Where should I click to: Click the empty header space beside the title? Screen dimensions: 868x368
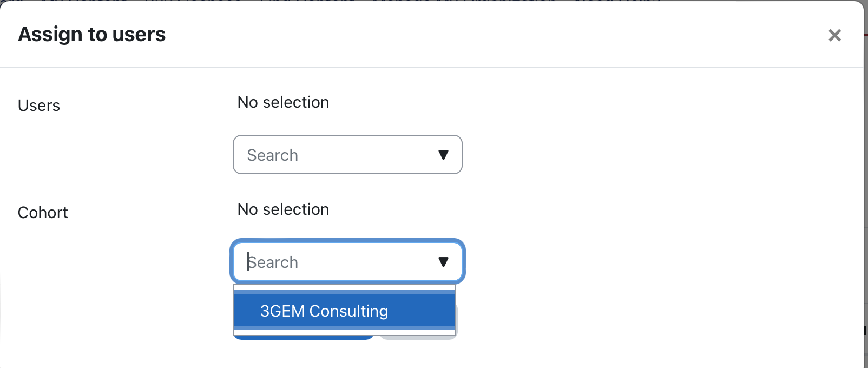487,35
